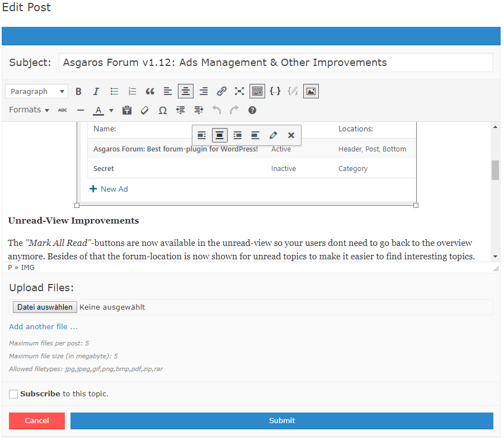The image size is (504, 441).
Task: Expand the Formats dropdown menu
Action: [29, 110]
